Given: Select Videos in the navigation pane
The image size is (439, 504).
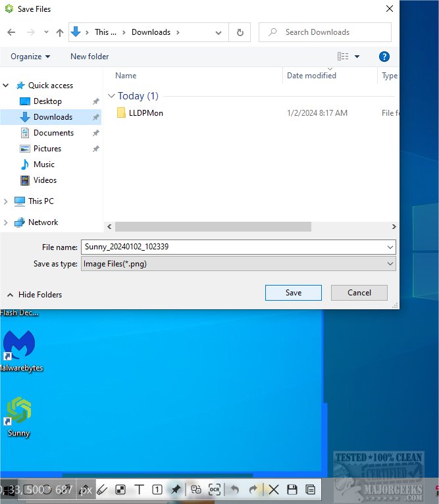Looking at the screenshot, I should 45,180.
